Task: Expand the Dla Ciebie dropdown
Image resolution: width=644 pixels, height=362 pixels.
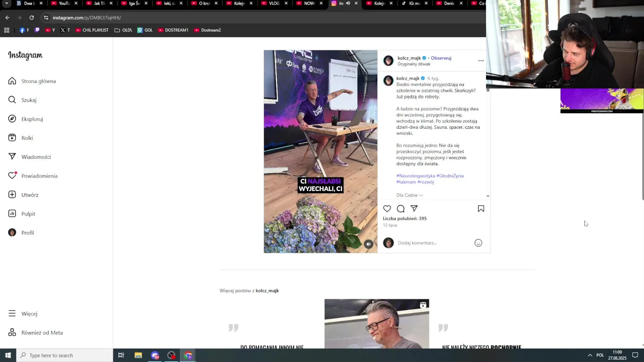Action: [410, 195]
